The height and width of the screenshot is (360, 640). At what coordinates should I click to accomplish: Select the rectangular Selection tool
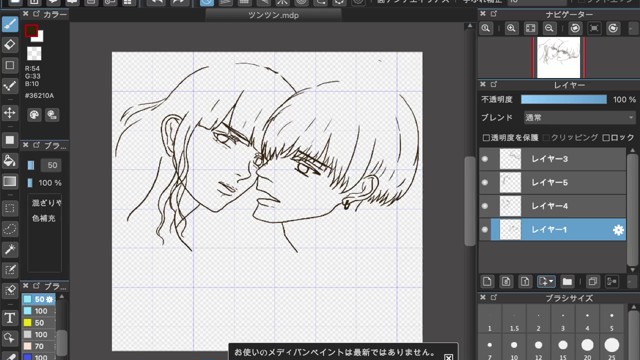[10, 208]
